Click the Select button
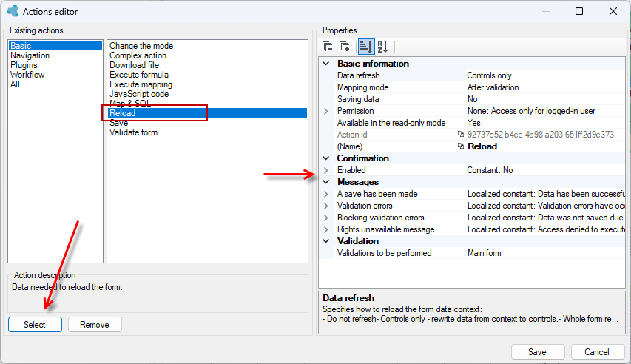Viewport: 631px width, 364px height. tap(35, 325)
